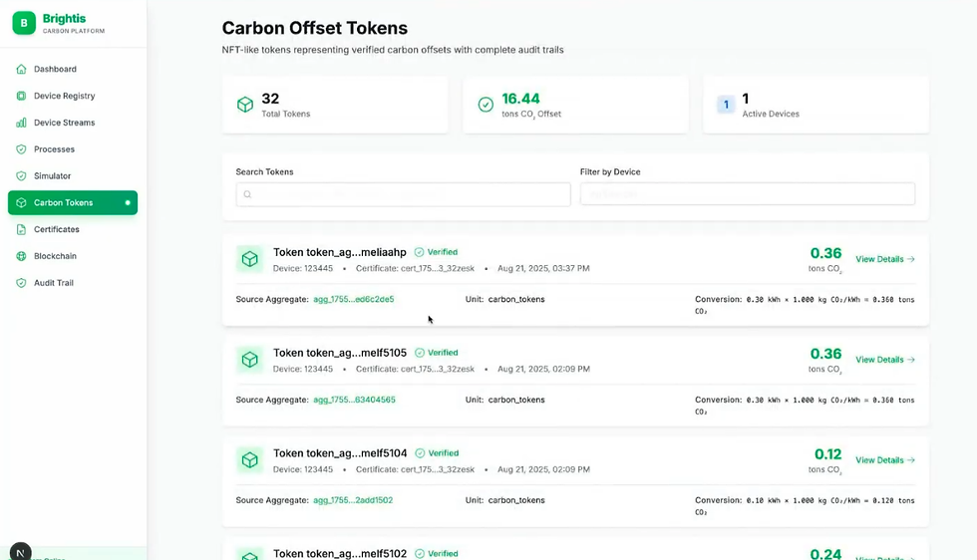Image resolution: width=977 pixels, height=560 pixels.
Task: Click the Device Streams bar chart icon
Action: coord(21,123)
